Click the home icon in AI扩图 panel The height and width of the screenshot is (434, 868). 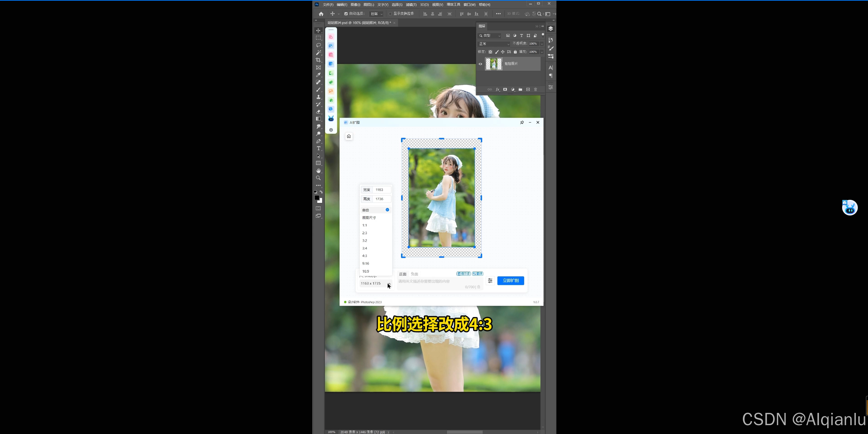pyautogui.click(x=349, y=136)
